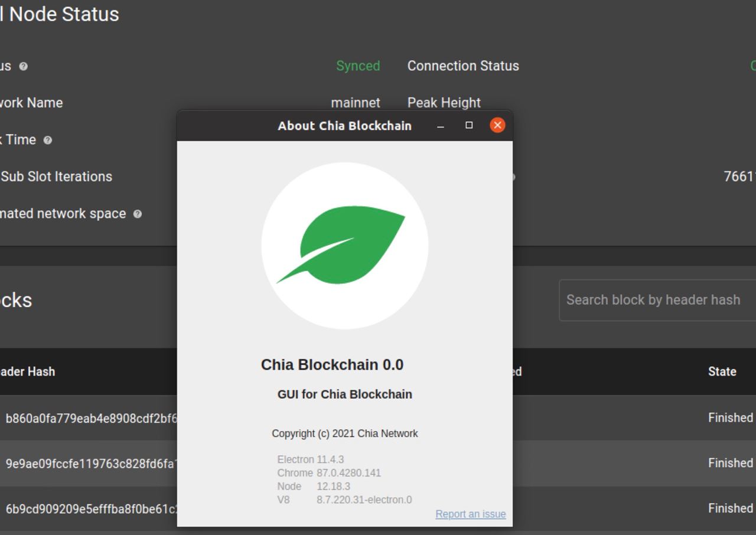Click the Chia Blockchain 0.0 version title

tap(332, 365)
